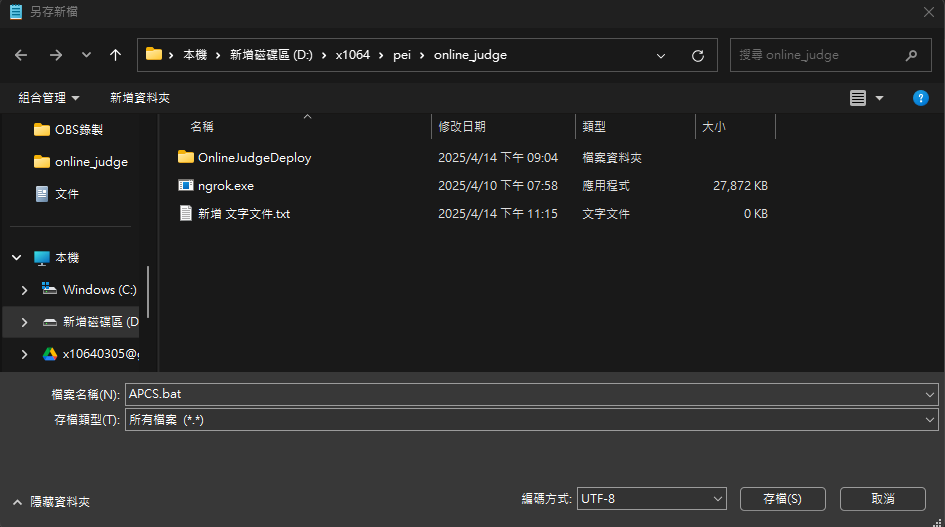
Task: Select the ngrok.exe file
Action: point(226,186)
